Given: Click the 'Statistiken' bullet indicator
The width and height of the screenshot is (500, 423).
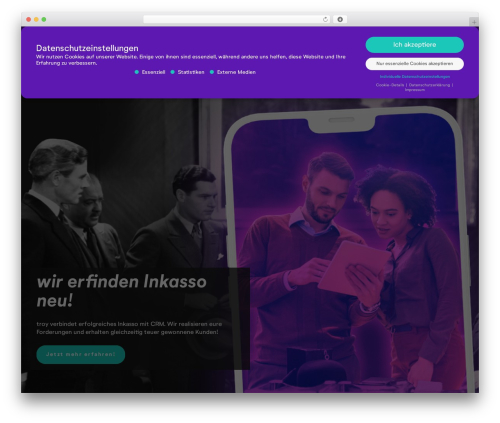Looking at the screenshot, I should 172,72.
